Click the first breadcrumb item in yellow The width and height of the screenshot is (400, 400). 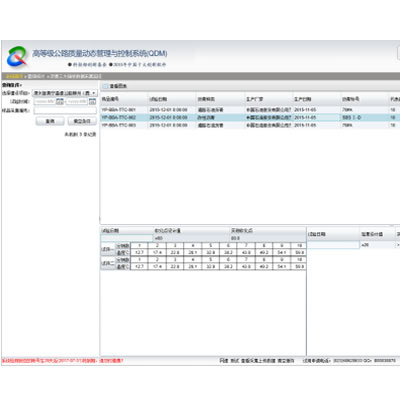click(14, 76)
